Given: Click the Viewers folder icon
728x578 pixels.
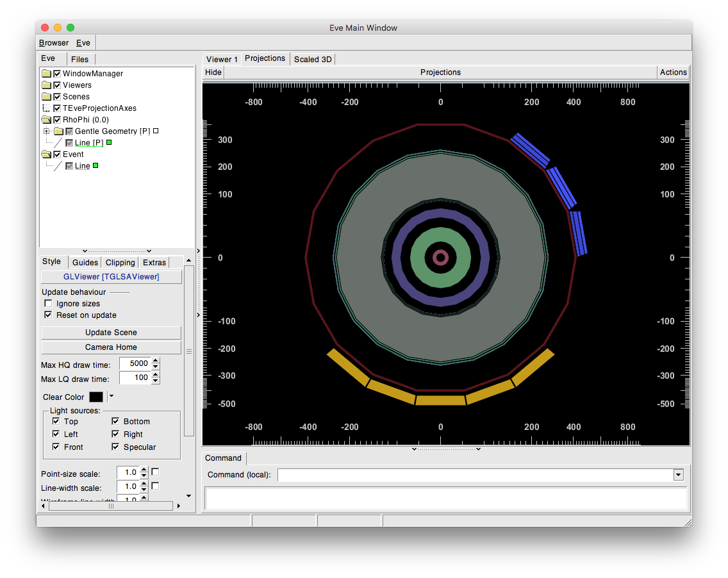Looking at the screenshot, I should 46,85.
